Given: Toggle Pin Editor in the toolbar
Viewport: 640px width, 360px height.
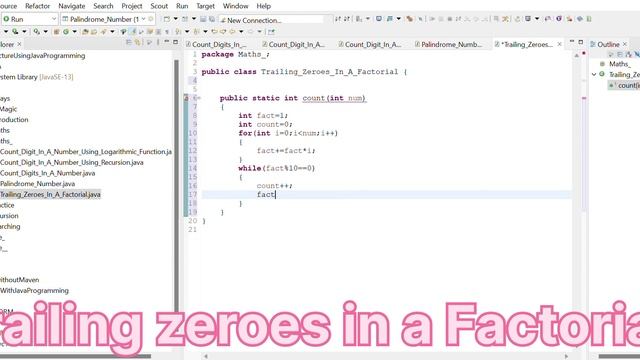Looking at the screenshot, I should point(271,31).
